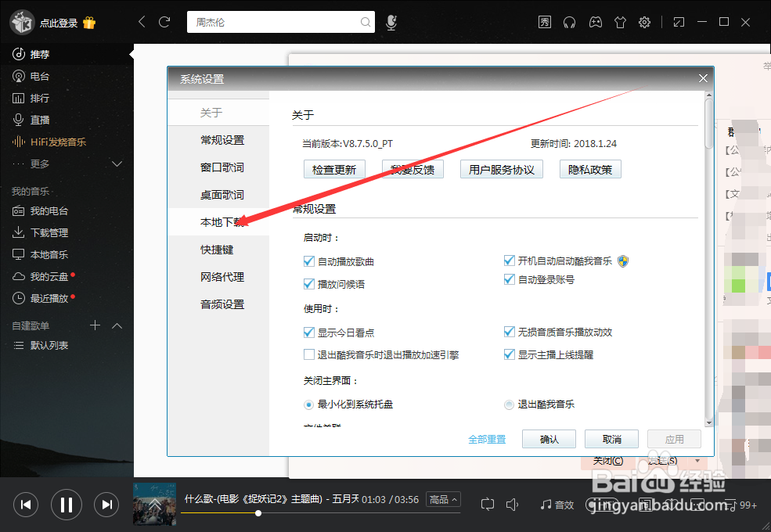Uncheck 播放问候语

coord(309,284)
